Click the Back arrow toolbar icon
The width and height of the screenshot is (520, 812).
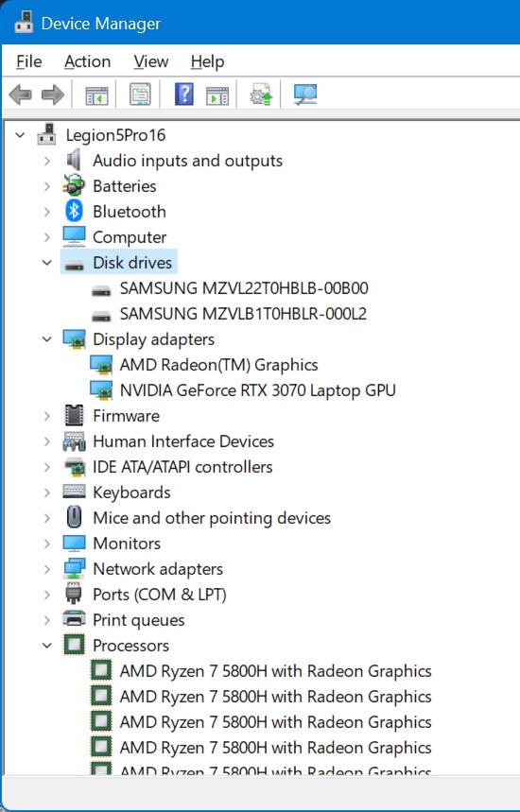click(x=21, y=95)
